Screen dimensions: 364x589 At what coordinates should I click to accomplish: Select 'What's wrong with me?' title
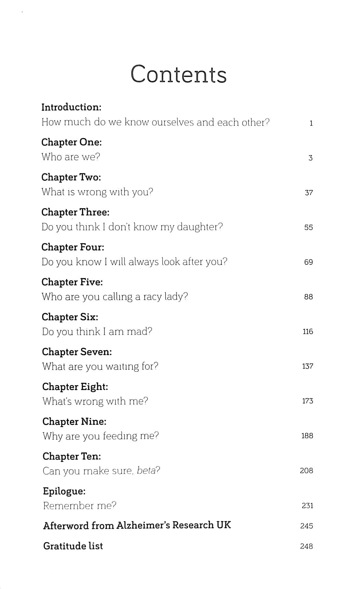pos(95,401)
